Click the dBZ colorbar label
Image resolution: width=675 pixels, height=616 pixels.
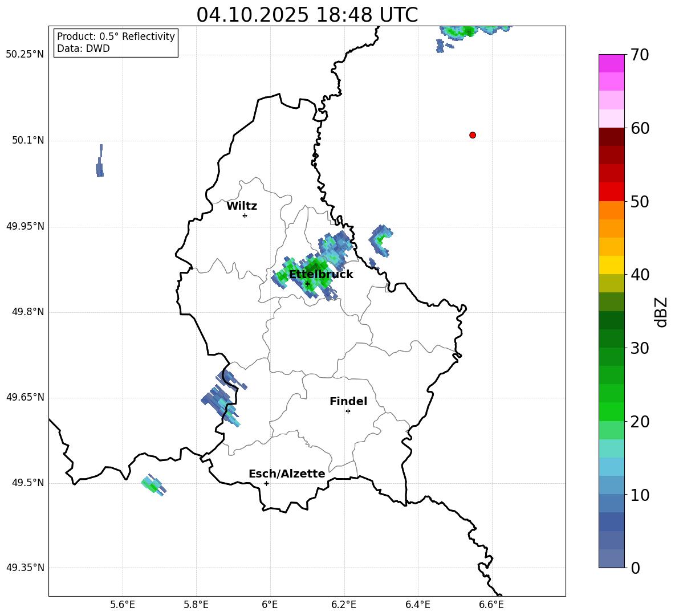(662, 312)
